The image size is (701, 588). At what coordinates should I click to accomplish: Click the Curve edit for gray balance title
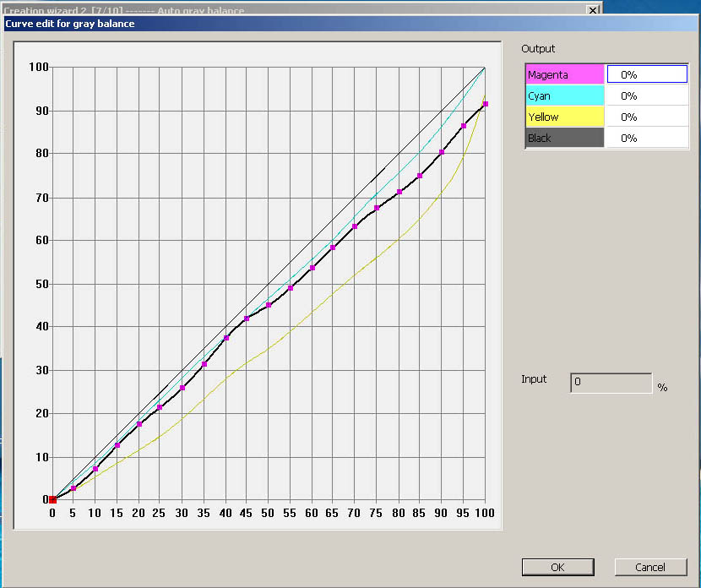click(x=70, y=24)
